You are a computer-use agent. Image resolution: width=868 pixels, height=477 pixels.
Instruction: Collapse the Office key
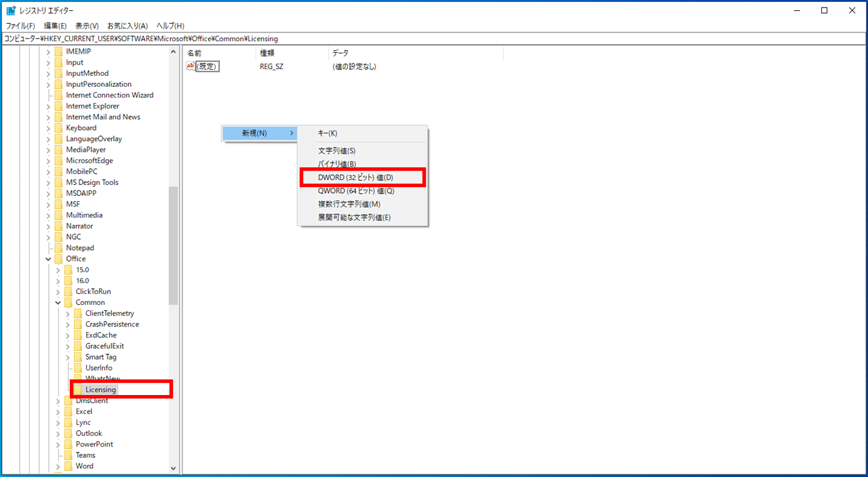48,259
